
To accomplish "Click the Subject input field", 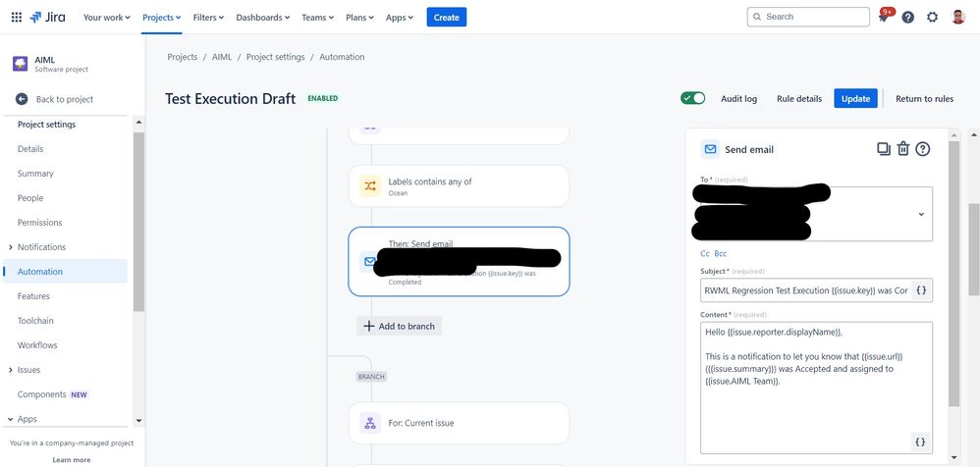I will click(816, 290).
